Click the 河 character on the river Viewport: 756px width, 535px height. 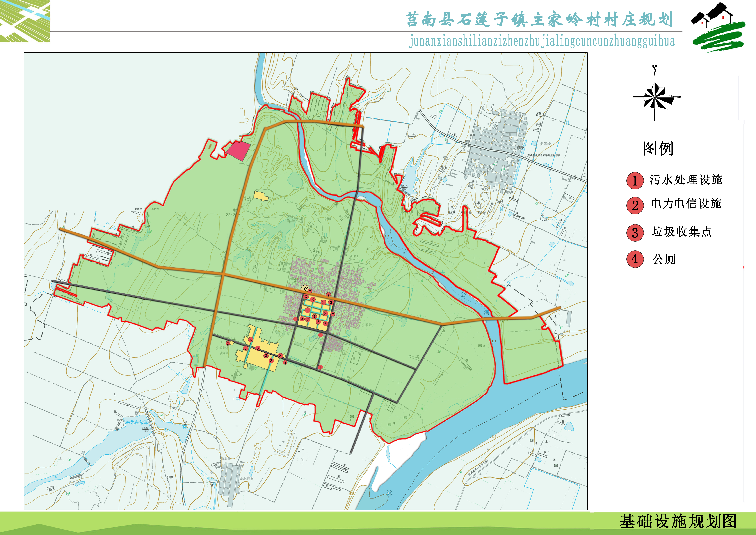tap(487, 312)
